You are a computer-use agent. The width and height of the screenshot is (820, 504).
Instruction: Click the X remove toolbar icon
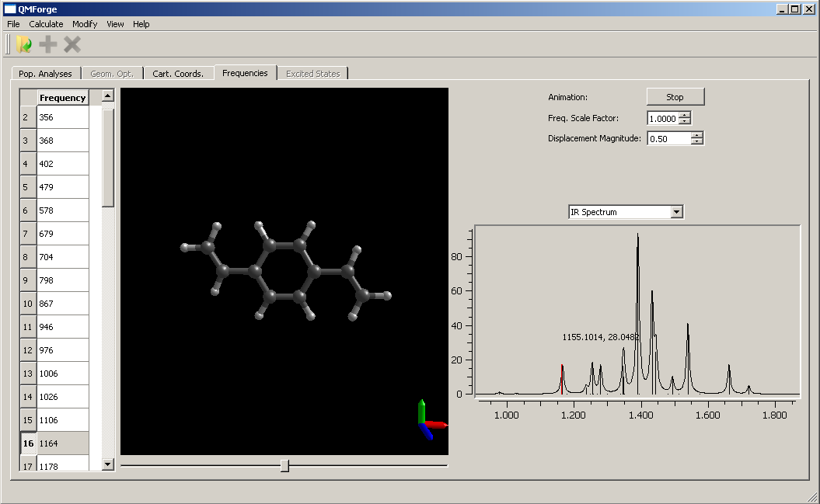(x=72, y=44)
